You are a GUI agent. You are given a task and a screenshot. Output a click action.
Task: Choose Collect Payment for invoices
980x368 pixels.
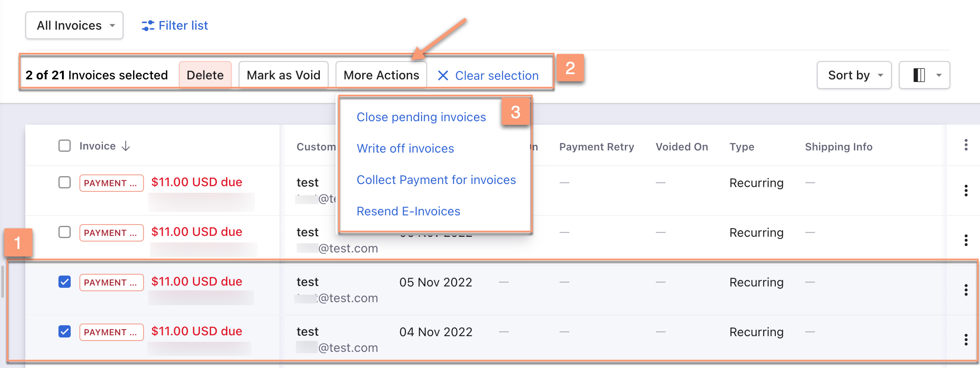click(436, 180)
